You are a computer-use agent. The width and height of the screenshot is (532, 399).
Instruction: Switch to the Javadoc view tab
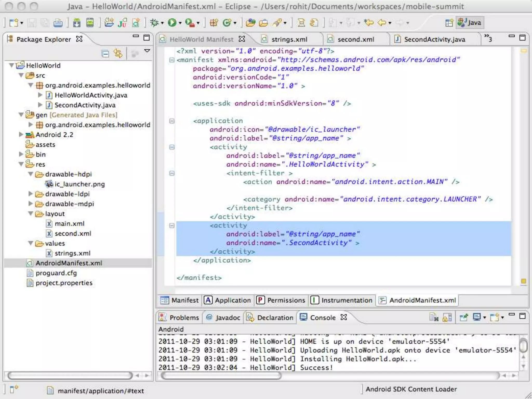[223, 318]
